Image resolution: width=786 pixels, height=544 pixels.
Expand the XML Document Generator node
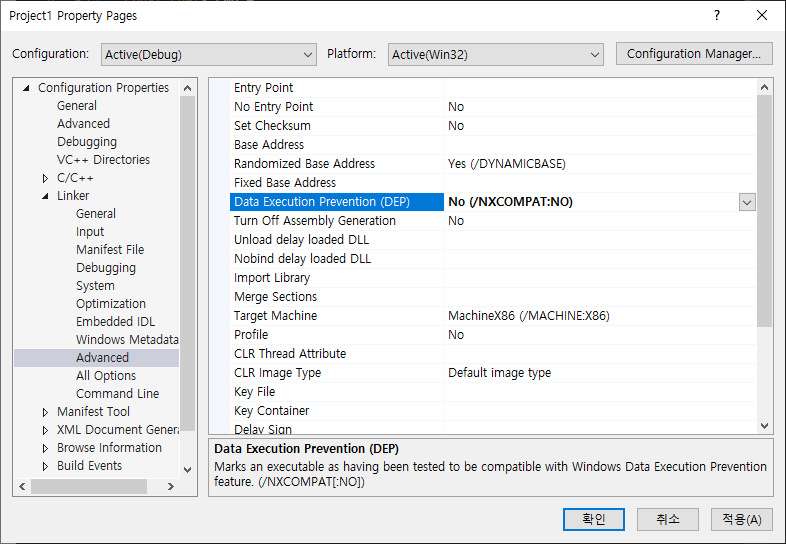click(x=45, y=430)
